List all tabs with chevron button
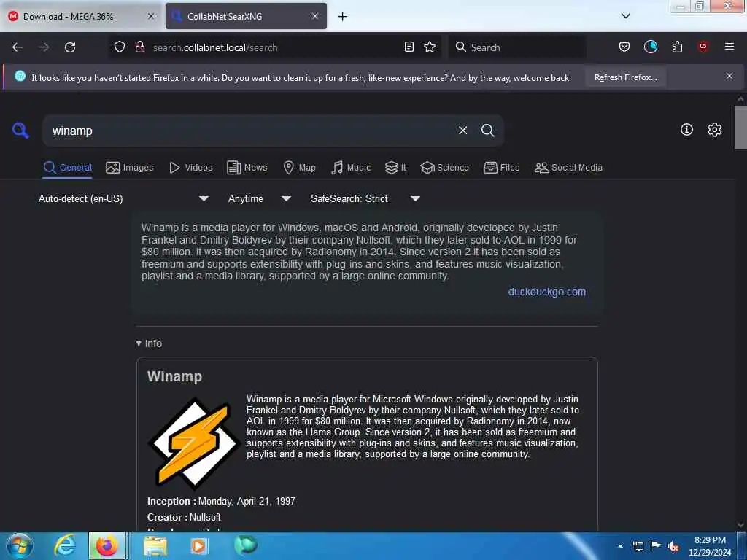The image size is (747, 560). (x=625, y=16)
